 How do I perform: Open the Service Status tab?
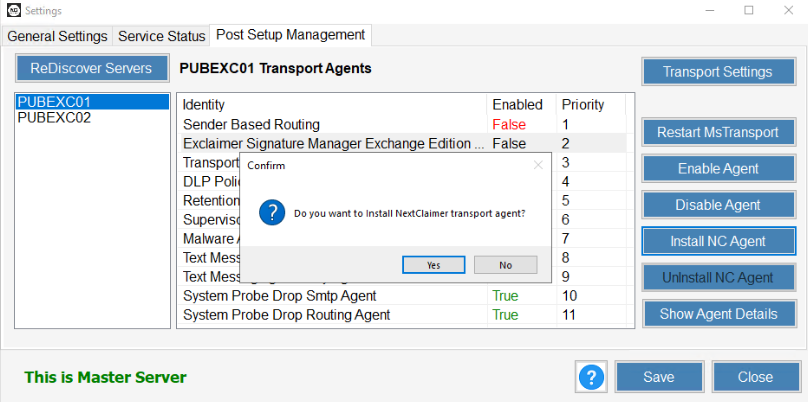(x=161, y=36)
